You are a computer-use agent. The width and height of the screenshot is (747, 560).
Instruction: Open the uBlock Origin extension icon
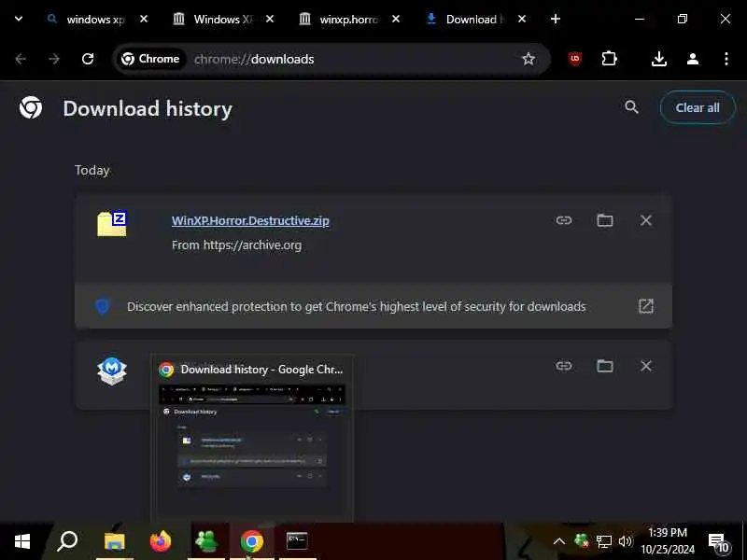pyautogui.click(x=575, y=59)
